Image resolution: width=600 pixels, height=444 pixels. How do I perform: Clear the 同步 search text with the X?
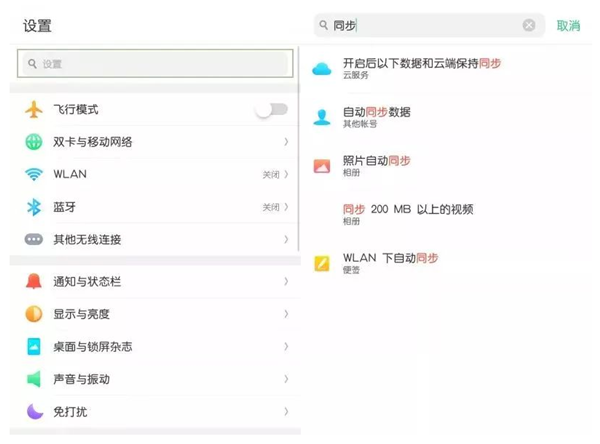click(529, 26)
